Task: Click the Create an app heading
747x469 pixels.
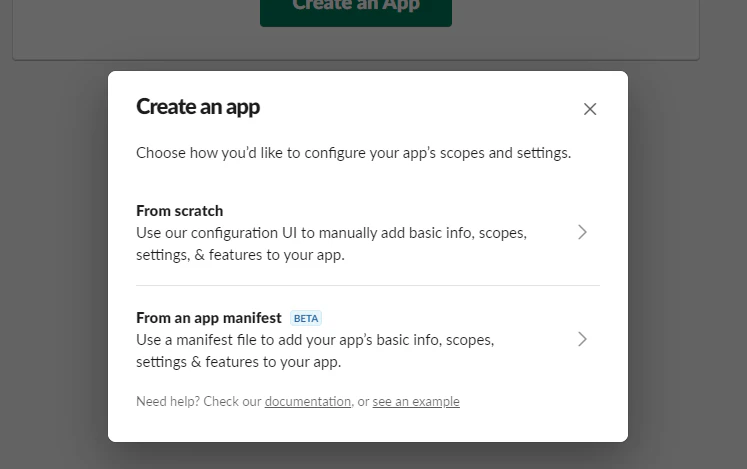Action: (x=198, y=107)
